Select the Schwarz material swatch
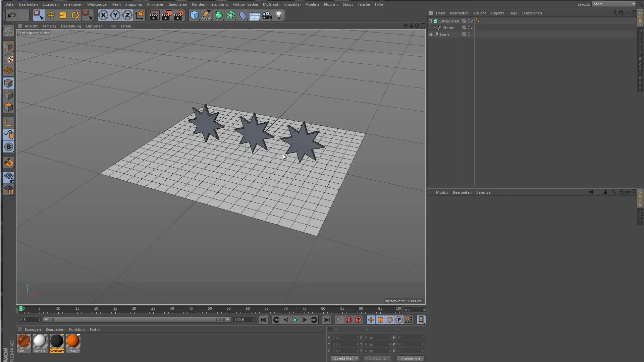The height and width of the screenshot is (362, 644). (57, 343)
